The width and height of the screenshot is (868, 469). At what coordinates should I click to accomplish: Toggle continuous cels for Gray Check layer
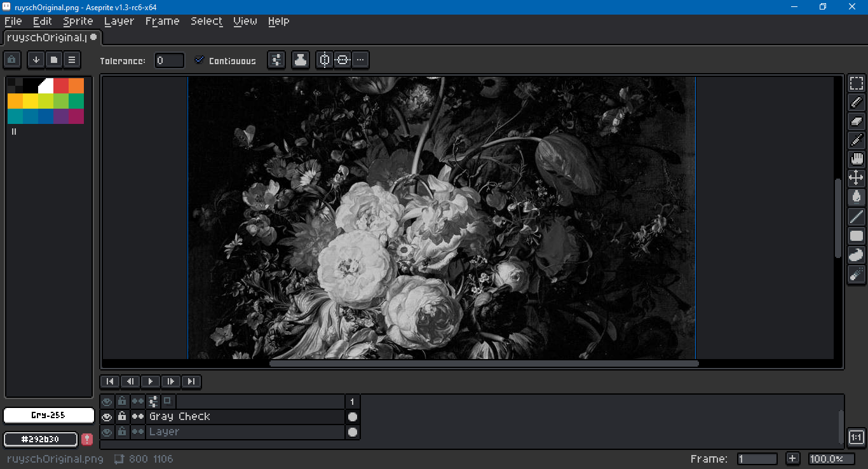click(x=137, y=417)
